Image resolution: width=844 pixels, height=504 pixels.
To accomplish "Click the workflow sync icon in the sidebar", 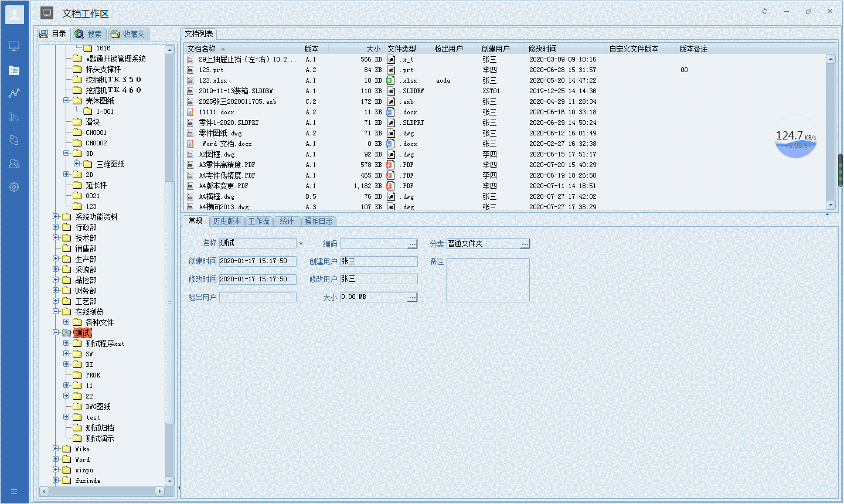I will pos(15,140).
